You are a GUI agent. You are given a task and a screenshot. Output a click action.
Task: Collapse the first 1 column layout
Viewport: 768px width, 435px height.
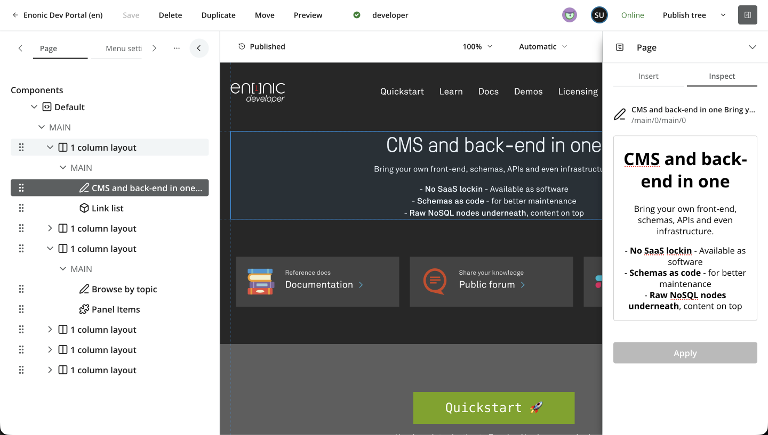point(50,147)
